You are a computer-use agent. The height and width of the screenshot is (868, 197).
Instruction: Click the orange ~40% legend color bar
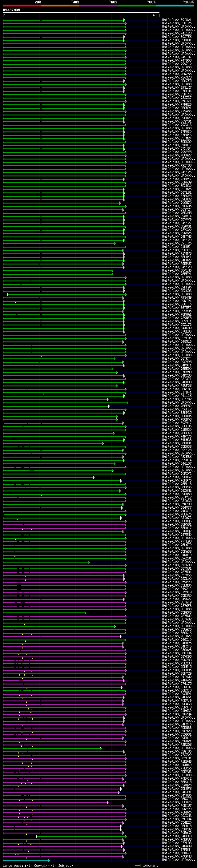point(60,6)
